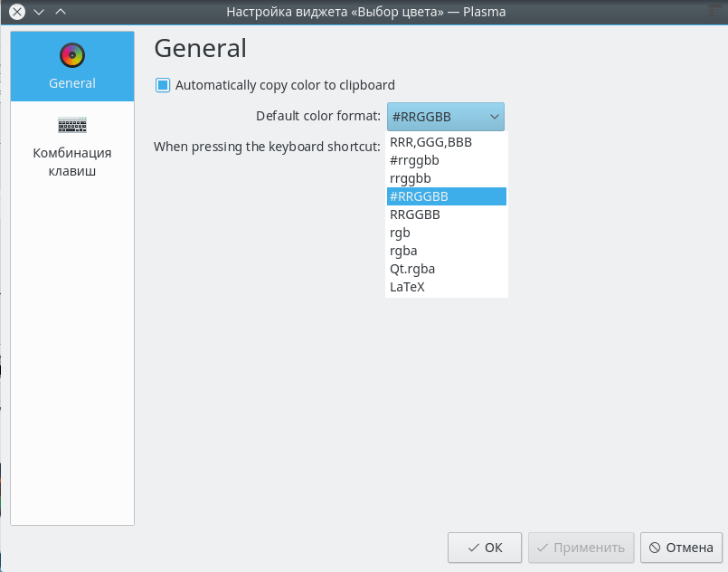The width and height of the screenshot is (728, 572).
Task: Open the Комбинация клавиш settings page
Action: click(x=72, y=145)
